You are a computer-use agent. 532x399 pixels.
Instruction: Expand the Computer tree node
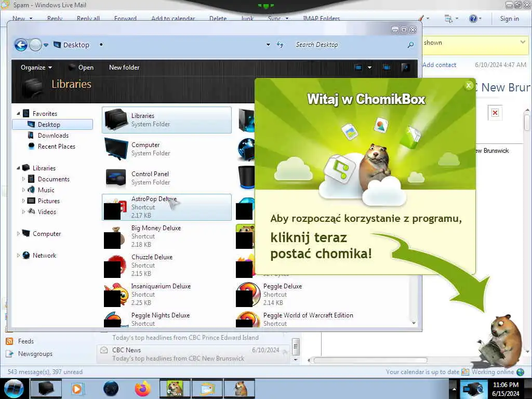point(18,233)
